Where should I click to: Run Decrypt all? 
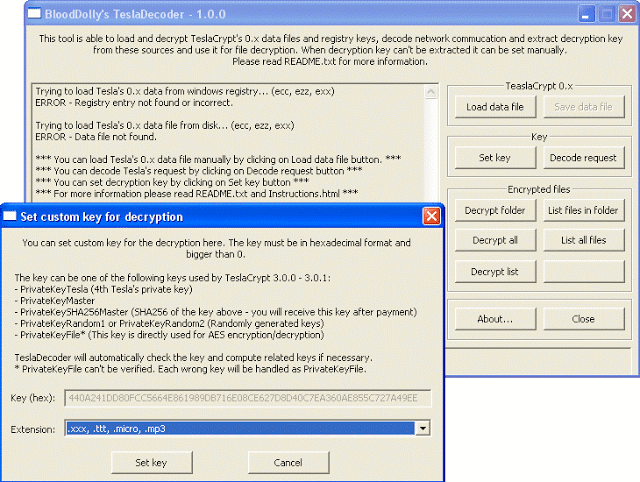[x=495, y=240]
